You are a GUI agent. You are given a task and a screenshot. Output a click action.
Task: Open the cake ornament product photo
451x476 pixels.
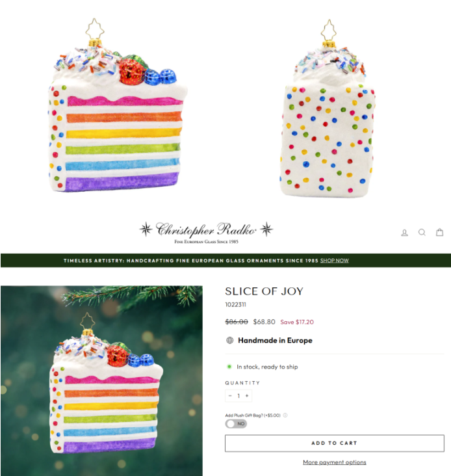pyautogui.click(x=101, y=380)
